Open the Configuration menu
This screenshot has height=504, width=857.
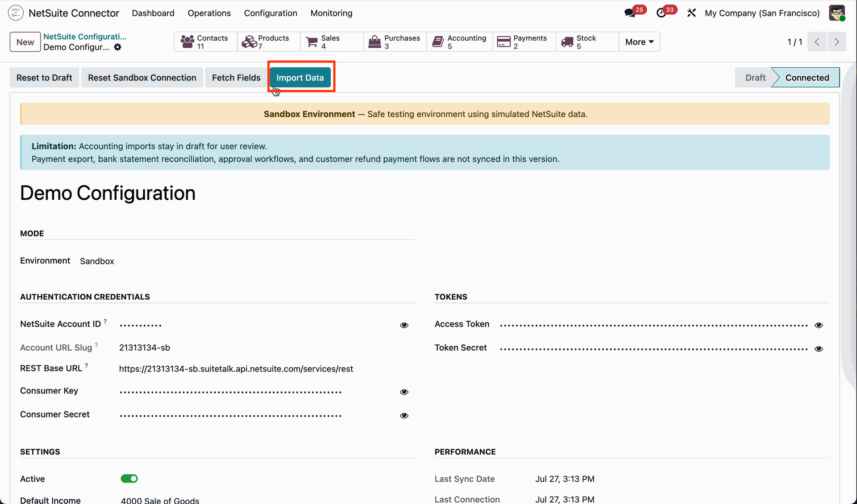270,13
